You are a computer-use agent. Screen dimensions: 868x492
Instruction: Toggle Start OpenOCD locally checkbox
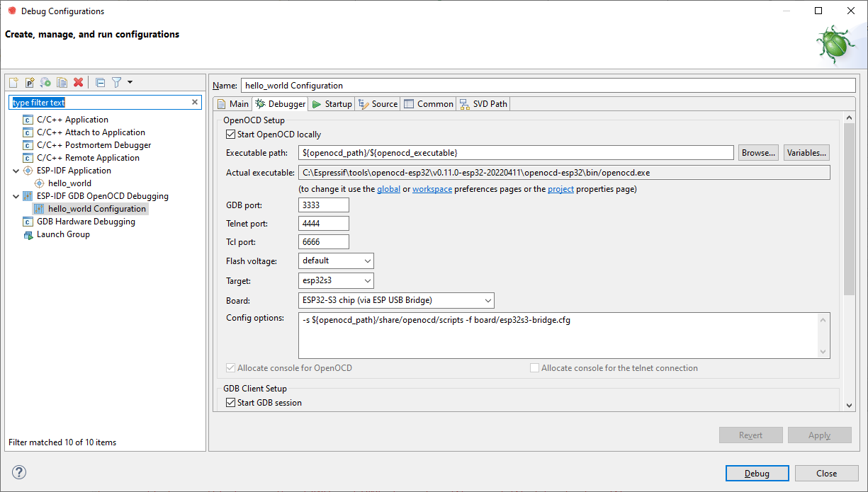point(230,135)
